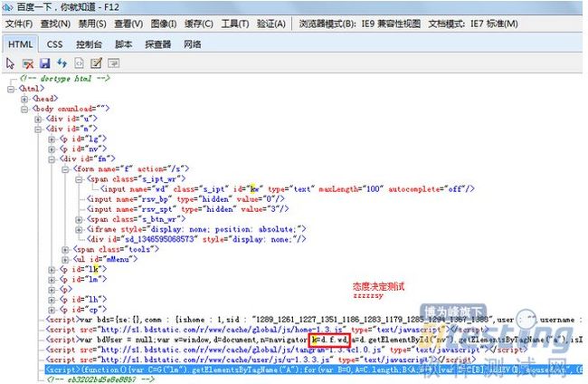Click the highlighted script function row
Screen dimensions: 588x384
point(314,370)
